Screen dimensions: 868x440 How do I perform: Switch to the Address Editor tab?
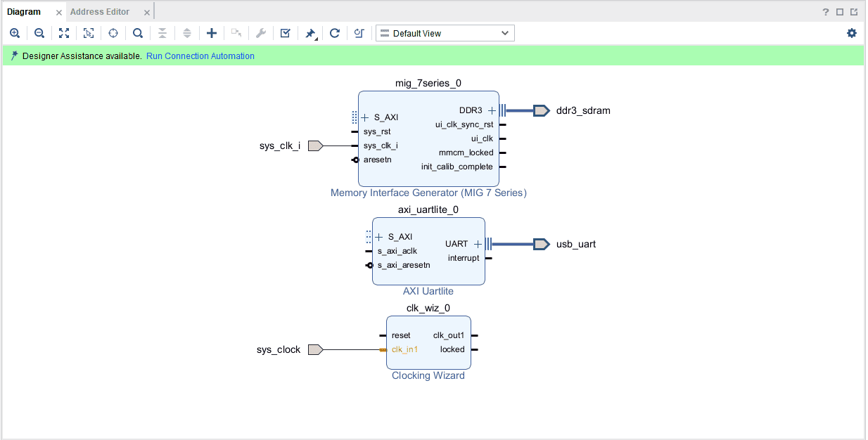point(100,12)
